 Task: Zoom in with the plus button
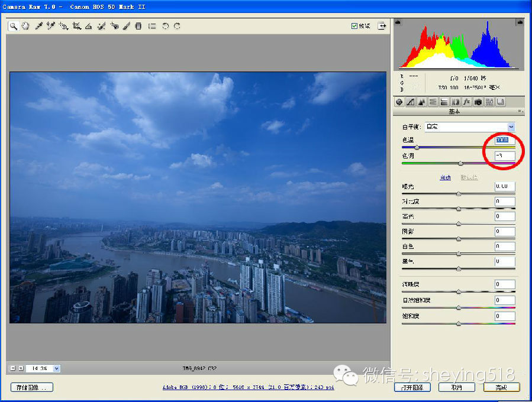(21, 368)
